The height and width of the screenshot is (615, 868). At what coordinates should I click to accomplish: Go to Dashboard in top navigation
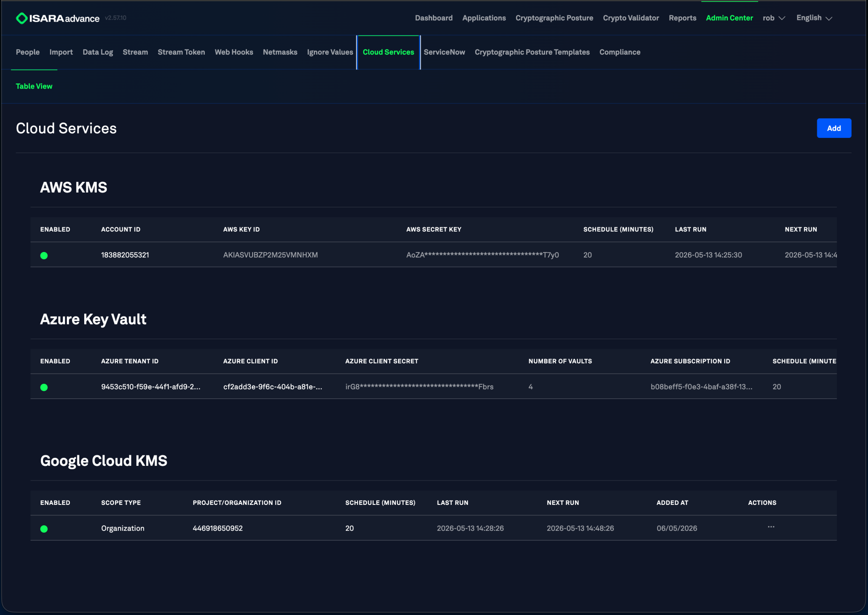point(434,18)
